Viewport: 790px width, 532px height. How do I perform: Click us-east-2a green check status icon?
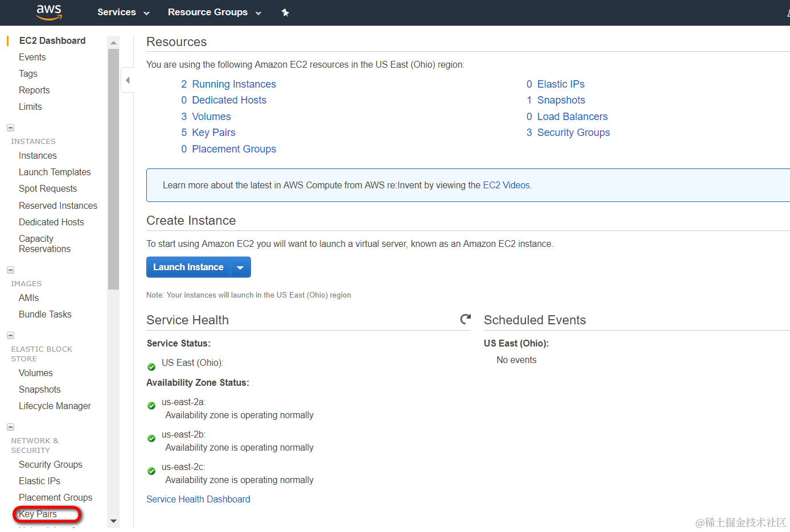[151, 406]
